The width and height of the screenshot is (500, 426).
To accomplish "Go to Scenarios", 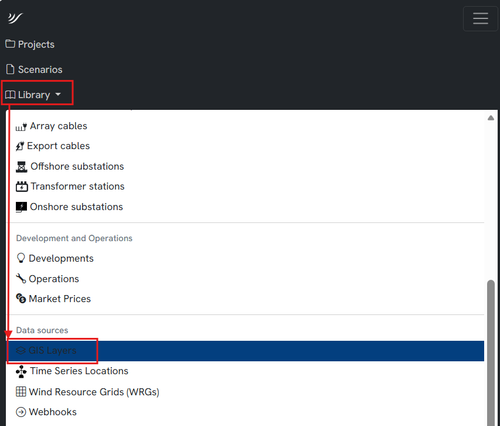I will [x=40, y=69].
